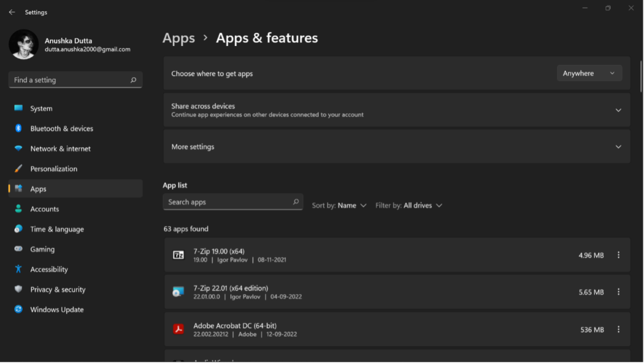Select Accounts in the sidebar
Viewport: 644px width, 364px height.
[x=45, y=209]
